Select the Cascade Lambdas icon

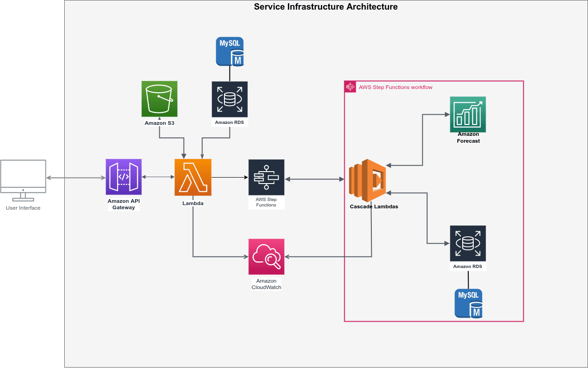click(x=367, y=180)
